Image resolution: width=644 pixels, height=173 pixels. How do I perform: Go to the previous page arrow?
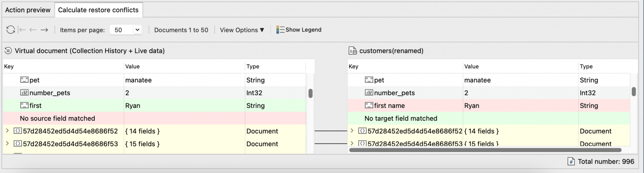pyautogui.click(x=33, y=30)
